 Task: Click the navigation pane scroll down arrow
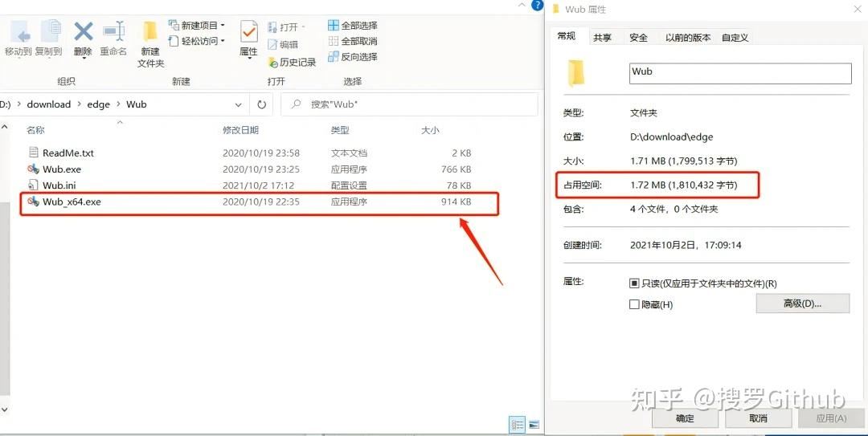(x=5, y=410)
